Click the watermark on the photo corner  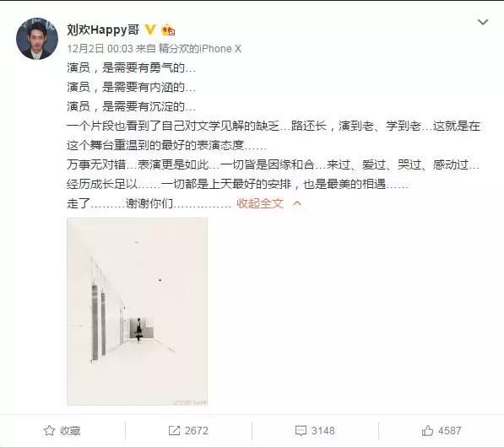190,401
